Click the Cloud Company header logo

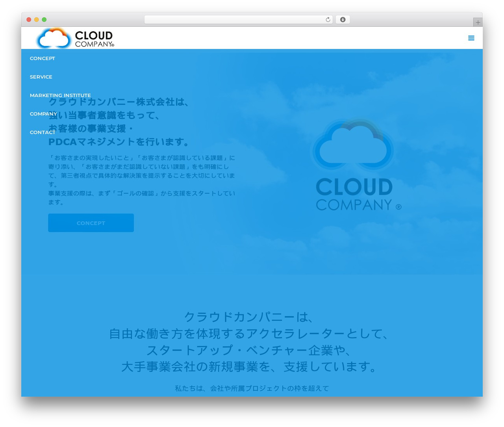pyautogui.click(x=75, y=38)
